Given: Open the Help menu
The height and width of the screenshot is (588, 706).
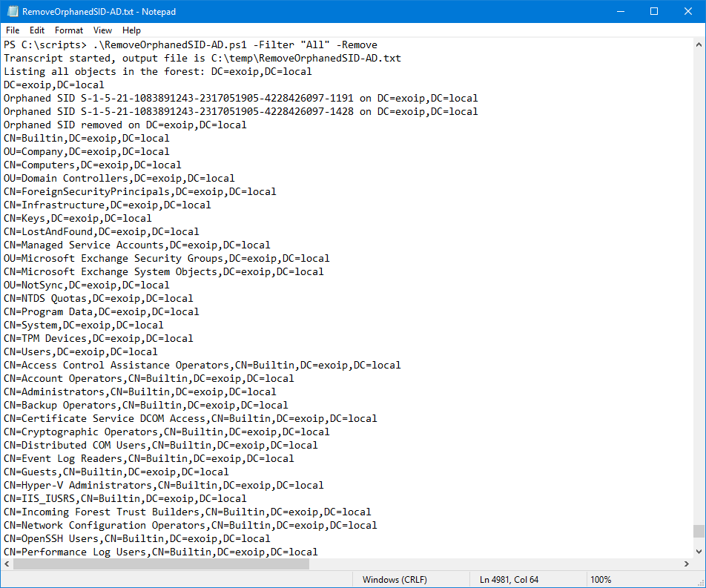Looking at the screenshot, I should pos(131,30).
